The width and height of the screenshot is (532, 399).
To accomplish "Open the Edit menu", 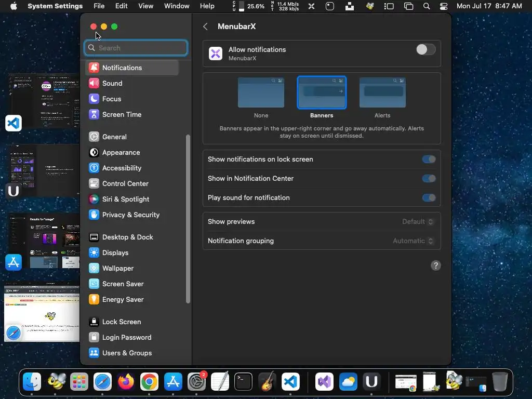I will point(121,6).
